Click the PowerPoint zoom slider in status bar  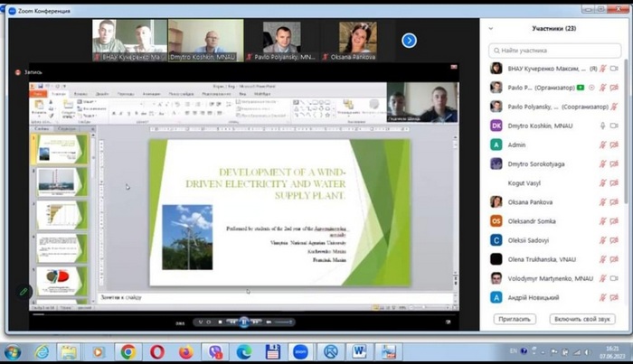430,308
